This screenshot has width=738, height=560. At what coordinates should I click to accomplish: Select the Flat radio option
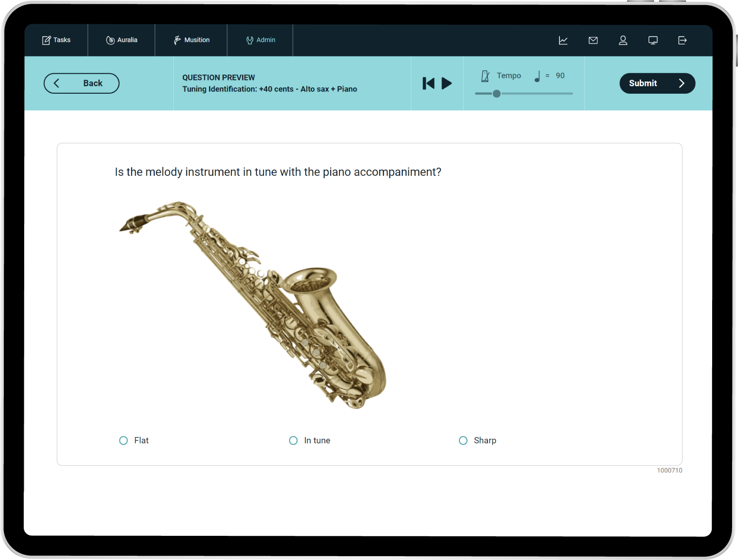[123, 440]
